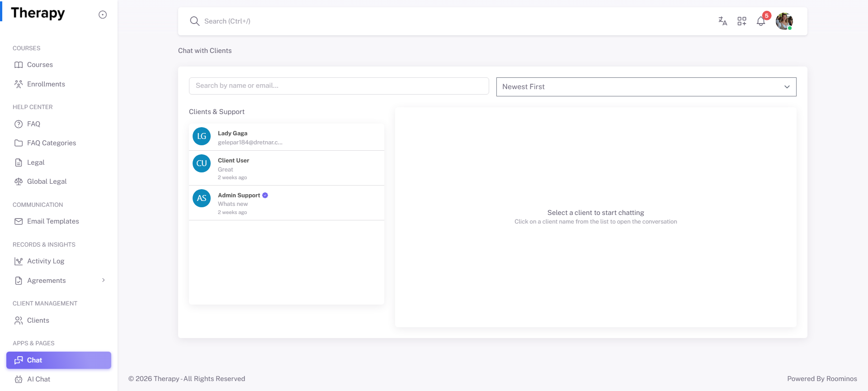This screenshot has width=868, height=391.
Task: Open the Lady Gaga conversation
Action: tap(287, 137)
